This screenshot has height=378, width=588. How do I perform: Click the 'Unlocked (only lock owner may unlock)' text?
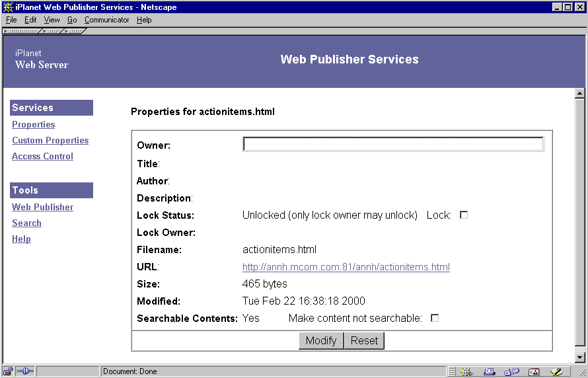pyautogui.click(x=330, y=215)
